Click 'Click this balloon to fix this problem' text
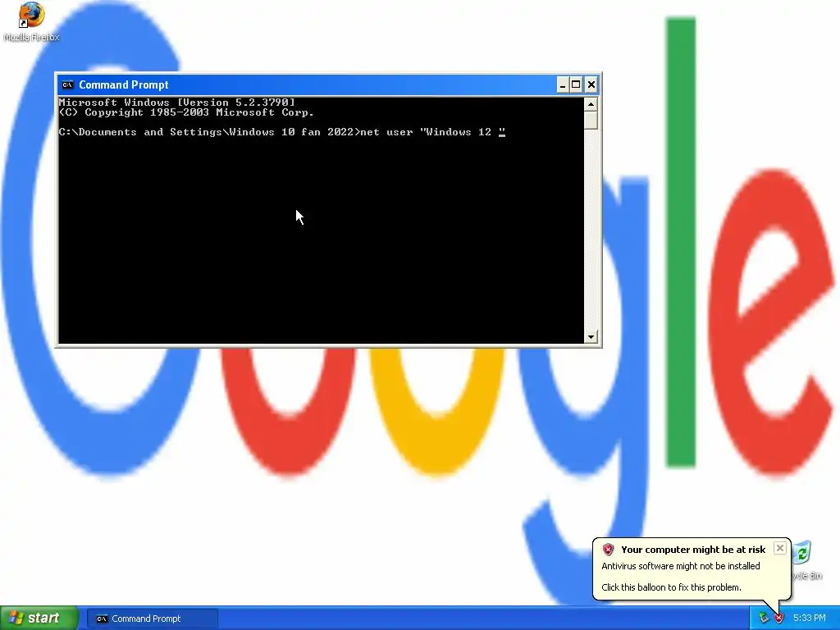Screen dimensions: 840x630 (x=671, y=587)
